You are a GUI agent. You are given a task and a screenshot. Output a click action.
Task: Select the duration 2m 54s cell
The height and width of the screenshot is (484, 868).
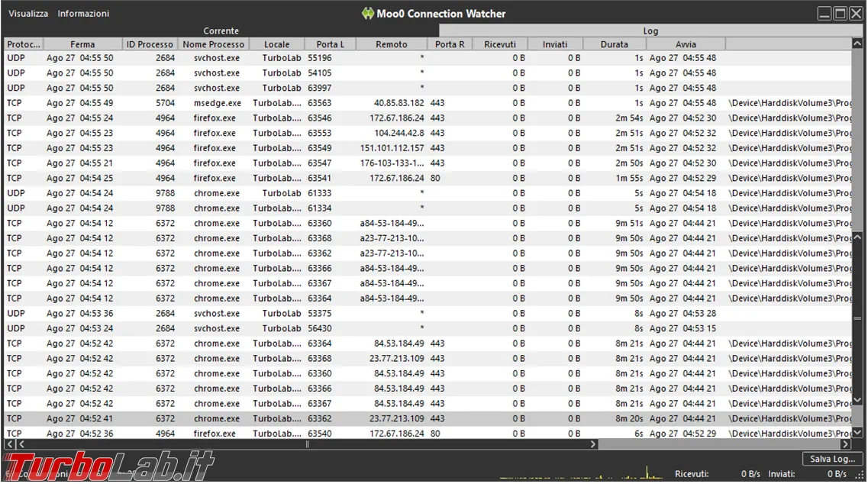pos(629,118)
